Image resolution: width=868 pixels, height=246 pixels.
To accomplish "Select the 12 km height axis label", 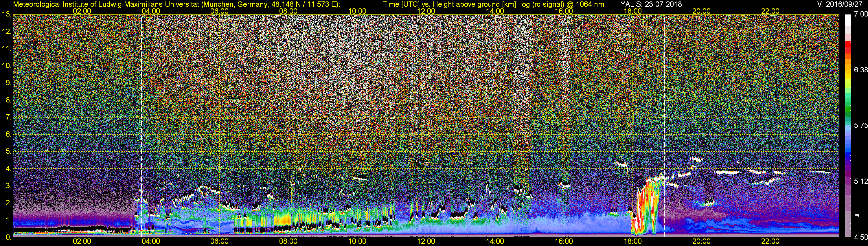I will 6,32.
